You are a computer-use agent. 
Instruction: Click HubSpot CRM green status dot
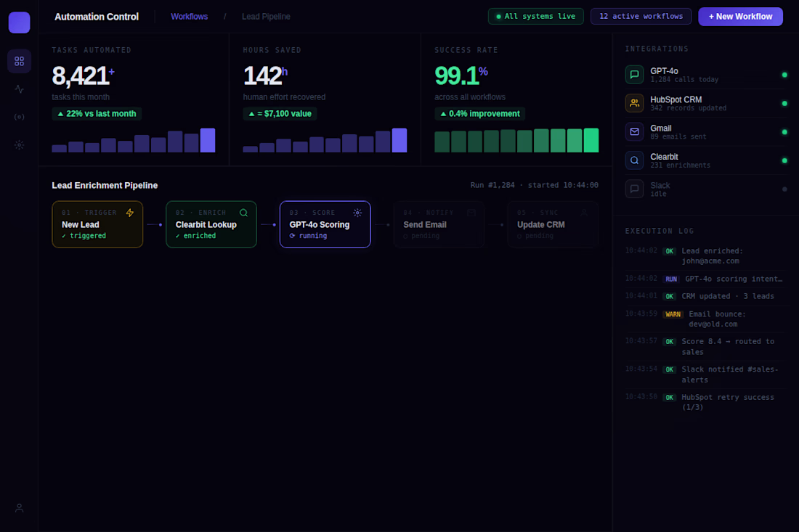point(784,103)
